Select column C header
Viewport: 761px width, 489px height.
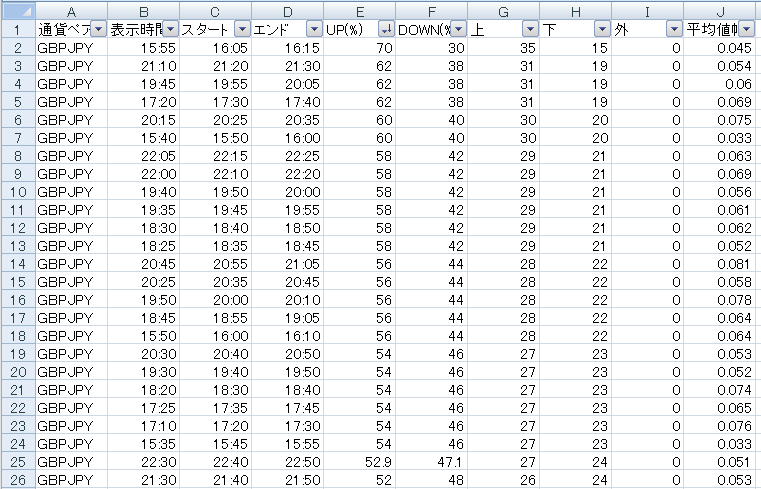point(215,11)
